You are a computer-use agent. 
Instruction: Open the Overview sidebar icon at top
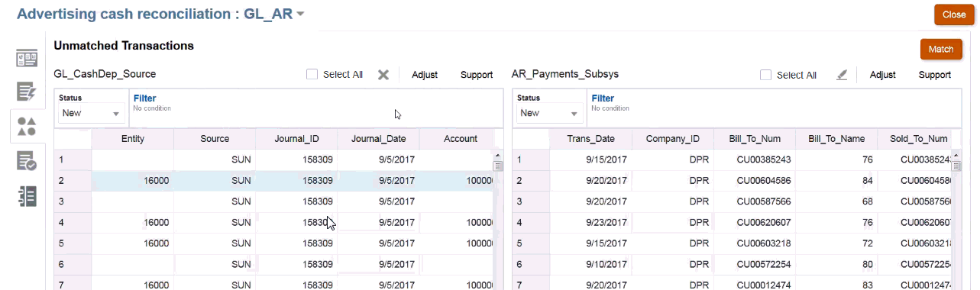coord(27,58)
